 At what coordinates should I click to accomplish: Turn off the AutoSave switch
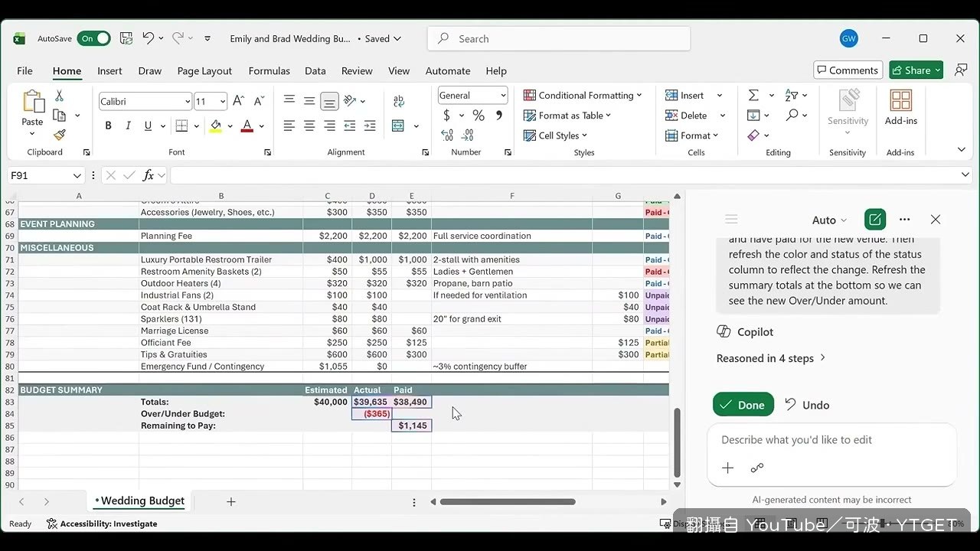[x=93, y=38]
